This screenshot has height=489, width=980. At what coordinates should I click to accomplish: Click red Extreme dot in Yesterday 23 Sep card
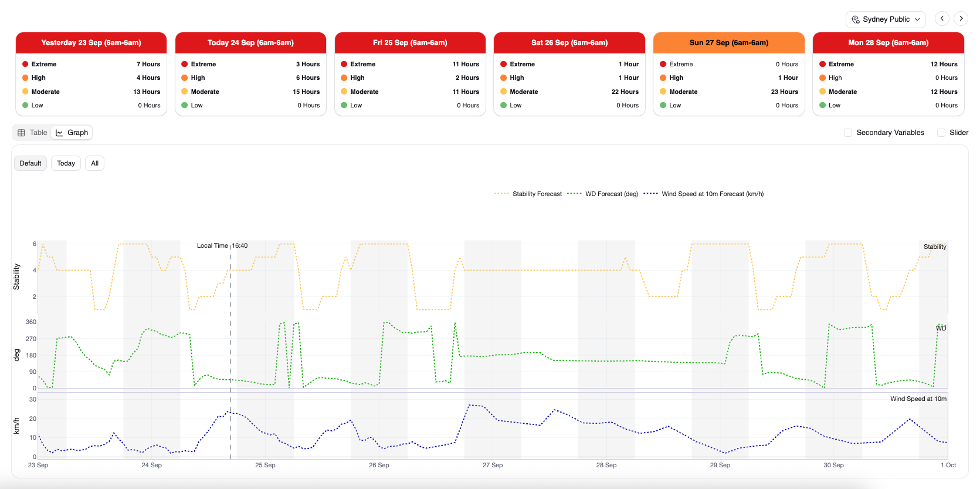pos(25,64)
